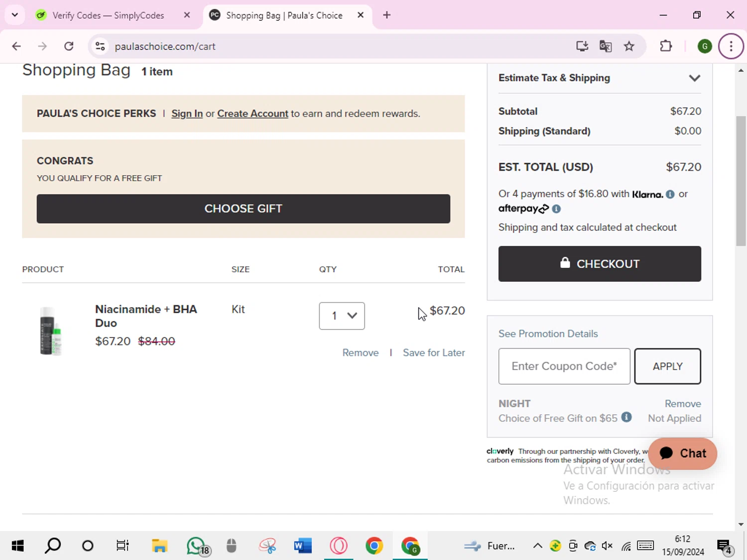Open See Promotion Details link
This screenshot has height=560, width=747.
coord(548,334)
